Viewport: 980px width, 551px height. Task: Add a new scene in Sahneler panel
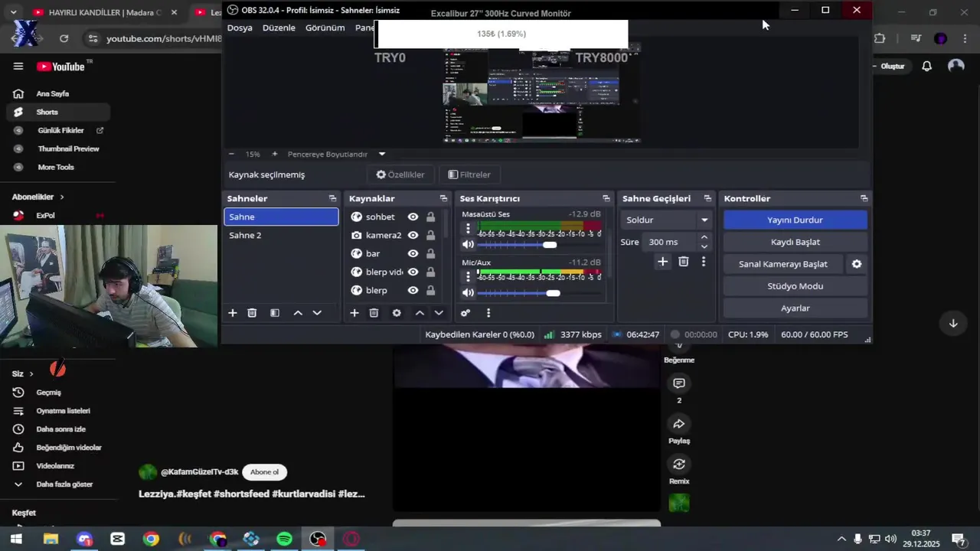point(233,313)
